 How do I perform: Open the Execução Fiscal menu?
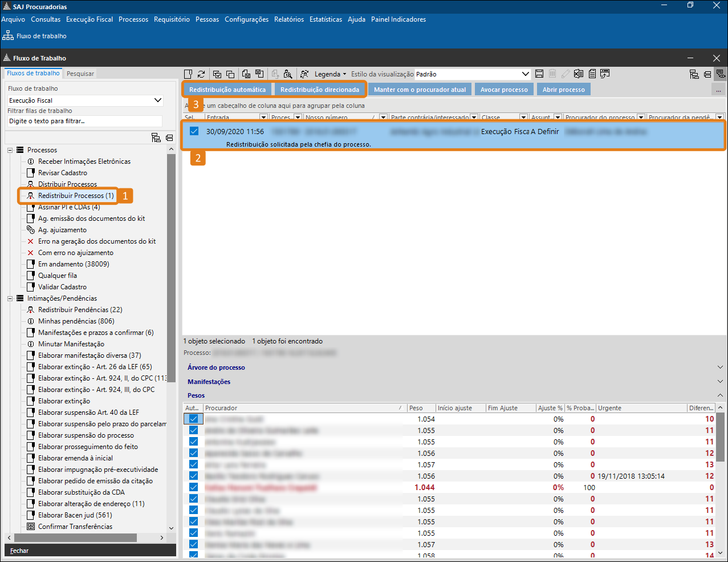pos(90,19)
